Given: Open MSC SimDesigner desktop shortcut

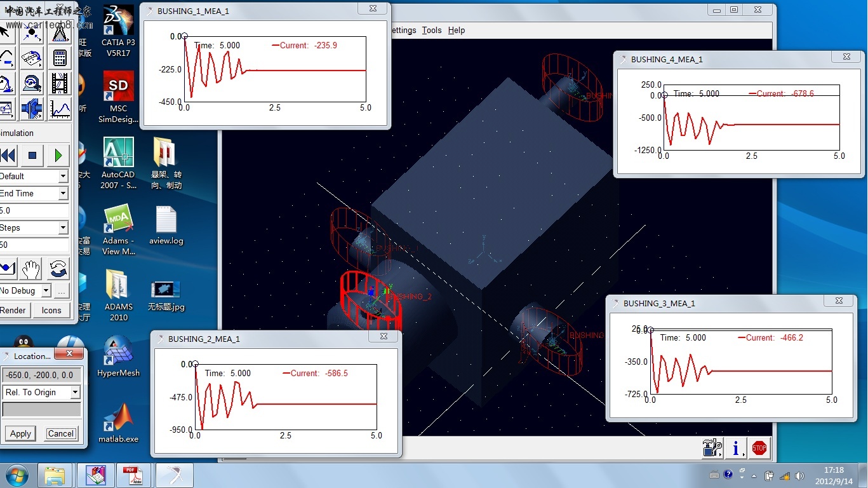Looking at the screenshot, I should [118, 97].
